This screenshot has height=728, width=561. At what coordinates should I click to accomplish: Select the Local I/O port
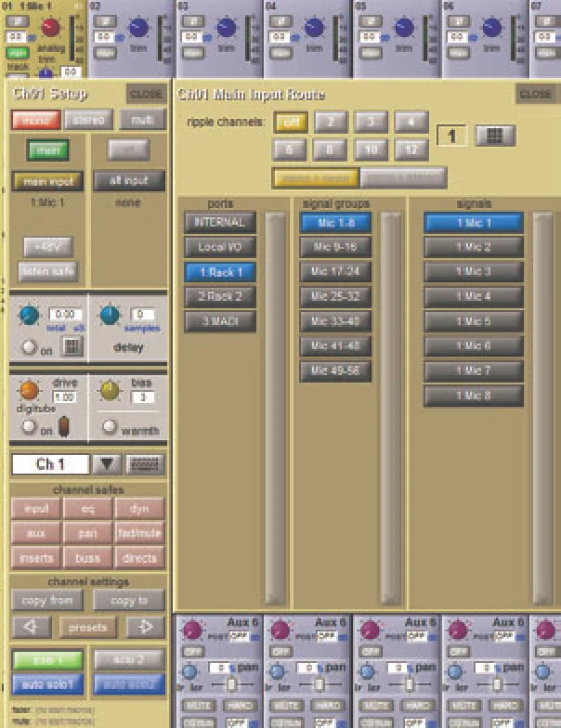(x=220, y=247)
